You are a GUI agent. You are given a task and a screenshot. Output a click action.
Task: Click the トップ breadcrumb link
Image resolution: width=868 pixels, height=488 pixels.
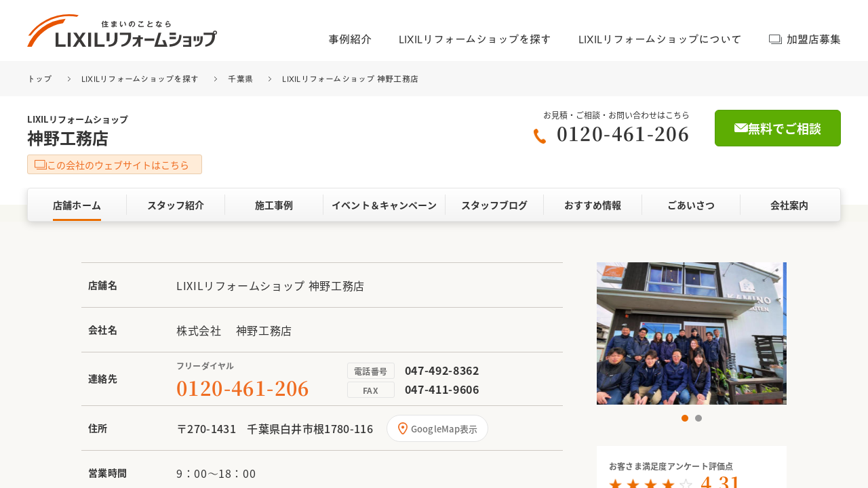[x=39, y=79]
